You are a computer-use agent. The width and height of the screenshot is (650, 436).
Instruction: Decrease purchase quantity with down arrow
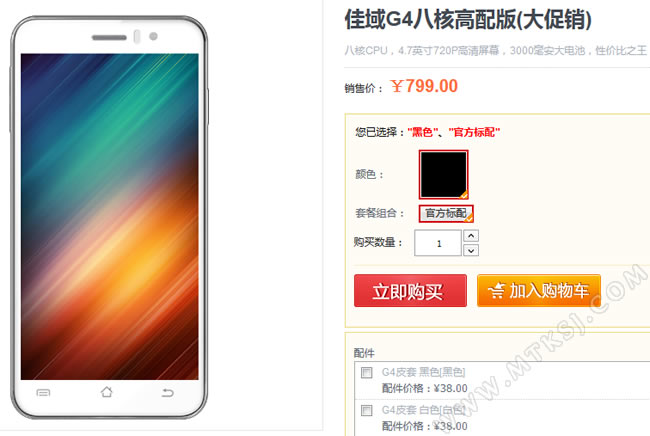pyautogui.click(x=471, y=250)
